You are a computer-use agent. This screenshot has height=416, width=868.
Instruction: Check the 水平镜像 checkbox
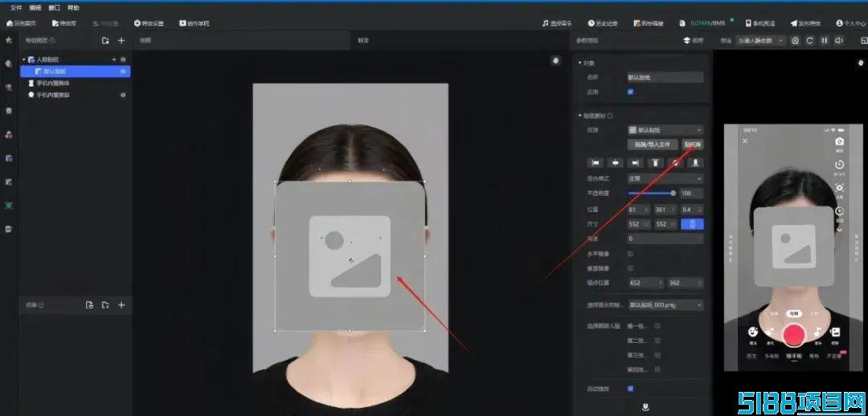click(x=631, y=253)
